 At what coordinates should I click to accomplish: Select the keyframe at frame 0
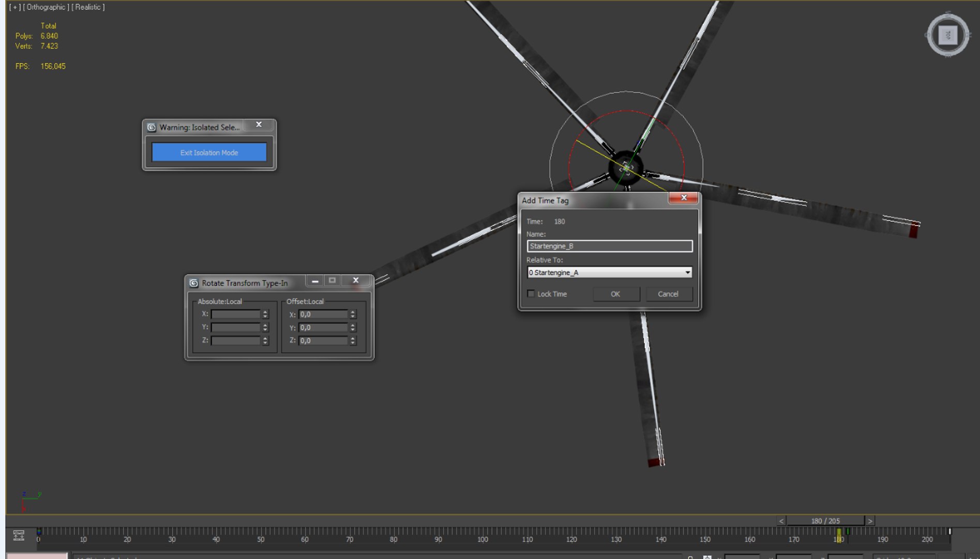(39, 532)
